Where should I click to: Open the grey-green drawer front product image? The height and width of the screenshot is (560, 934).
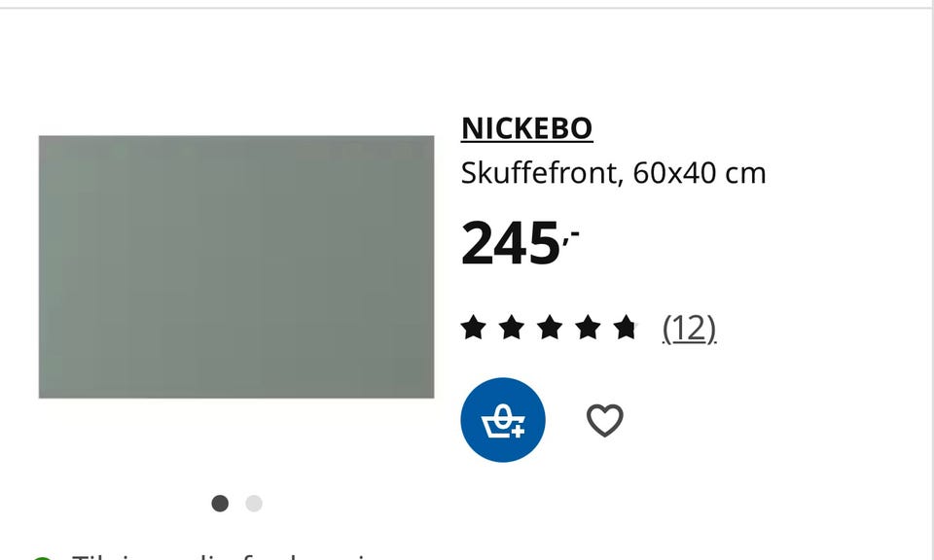(236, 266)
